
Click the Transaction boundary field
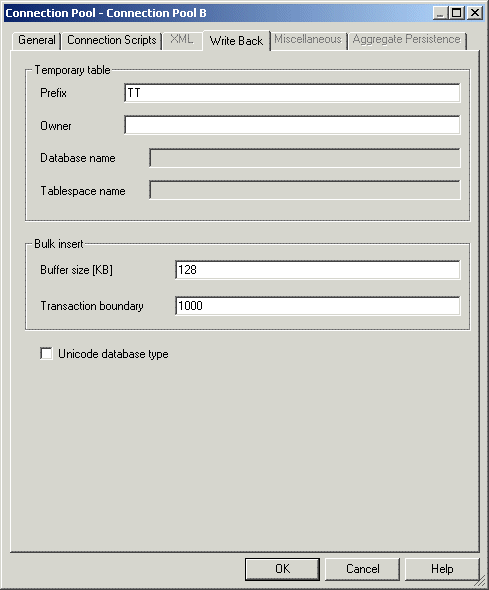pyautogui.click(x=317, y=306)
